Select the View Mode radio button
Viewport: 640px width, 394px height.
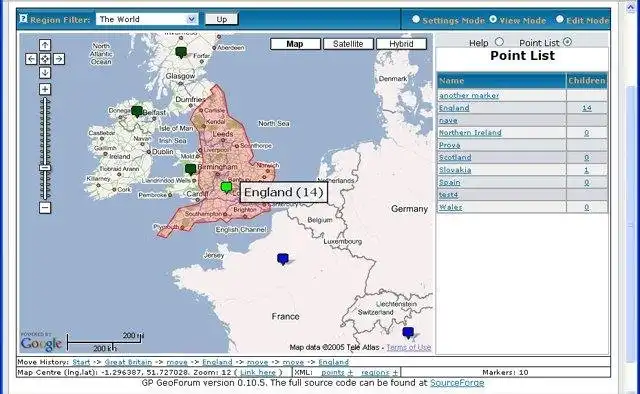coord(493,19)
